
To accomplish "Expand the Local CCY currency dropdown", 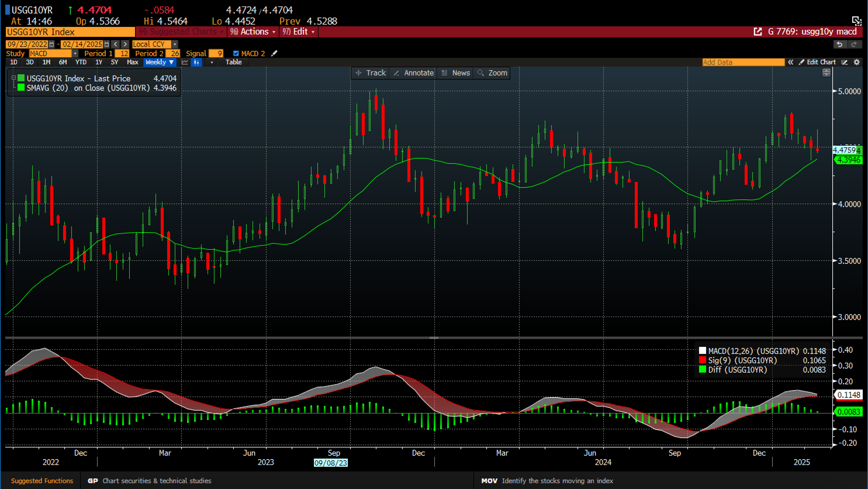I will 174,44.
